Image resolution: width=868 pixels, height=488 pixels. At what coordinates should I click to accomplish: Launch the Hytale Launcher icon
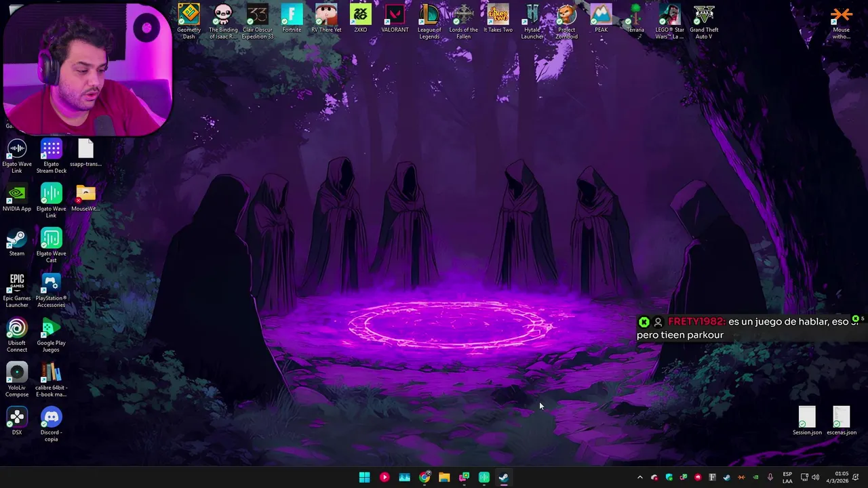tap(532, 21)
